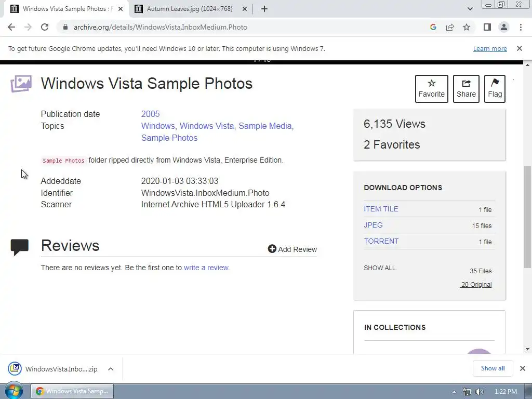532x399 pixels.
Task: Open the JPEG download option
Action: 373,225
